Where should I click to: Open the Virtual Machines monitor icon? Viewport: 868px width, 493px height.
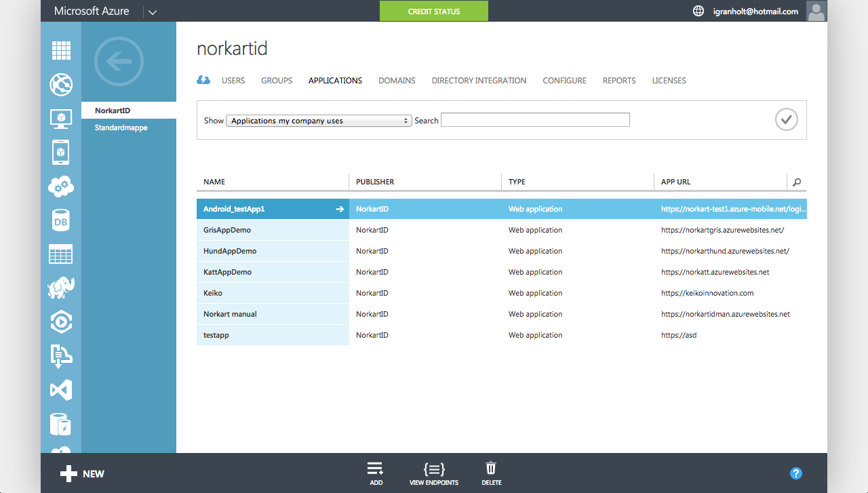point(61,119)
